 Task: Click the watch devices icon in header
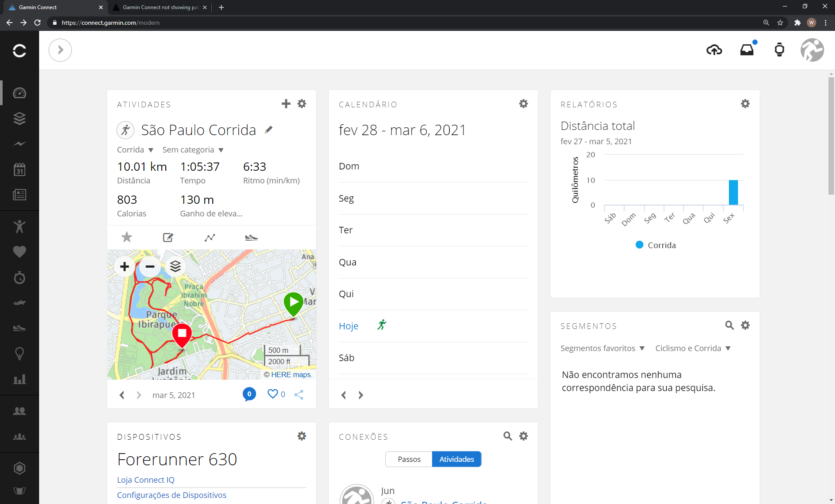point(779,50)
